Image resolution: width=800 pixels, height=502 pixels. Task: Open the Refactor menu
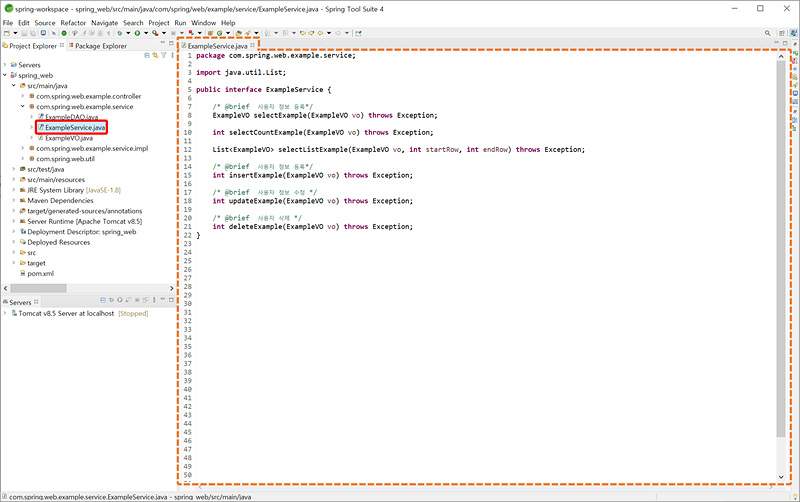coord(73,23)
